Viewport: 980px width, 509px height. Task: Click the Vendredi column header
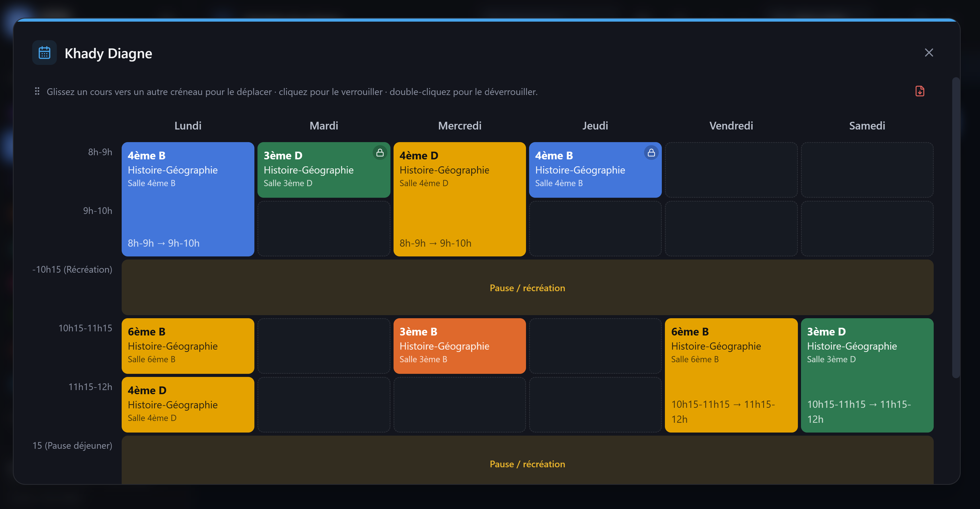click(x=731, y=126)
